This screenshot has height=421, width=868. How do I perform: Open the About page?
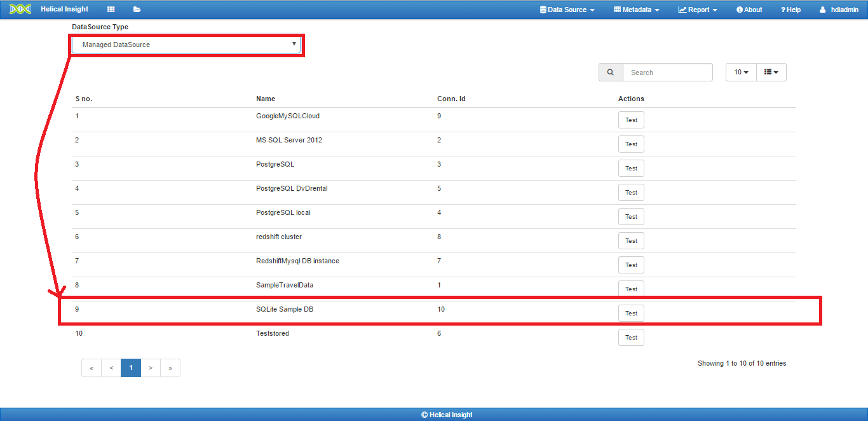click(x=749, y=10)
